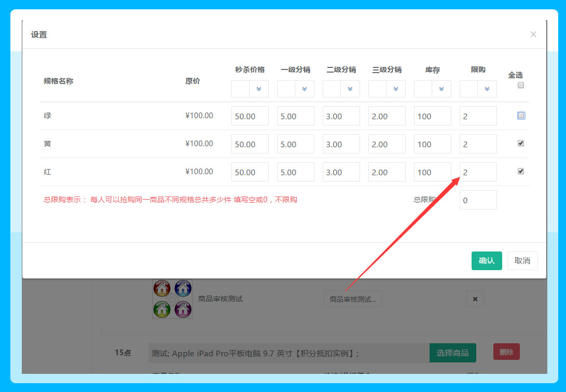Viewport: 566px width, 392px height.
Task: Click the 秒杀价格 field in the 绿 row
Action: [250, 116]
